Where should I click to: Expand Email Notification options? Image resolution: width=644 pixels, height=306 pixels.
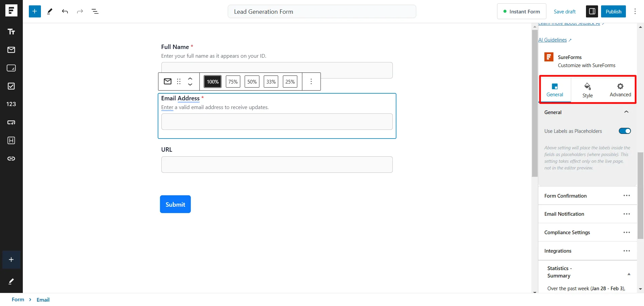pyautogui.click(x=627, y=214)
